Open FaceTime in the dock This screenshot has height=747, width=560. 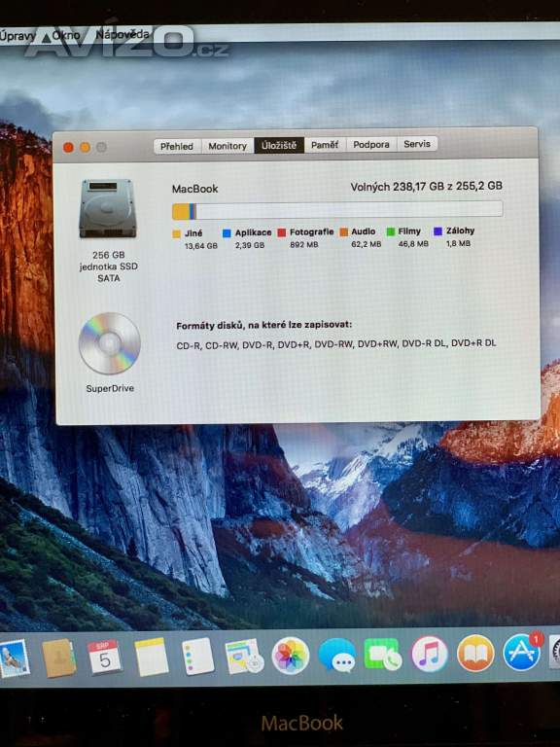[383, 655]
